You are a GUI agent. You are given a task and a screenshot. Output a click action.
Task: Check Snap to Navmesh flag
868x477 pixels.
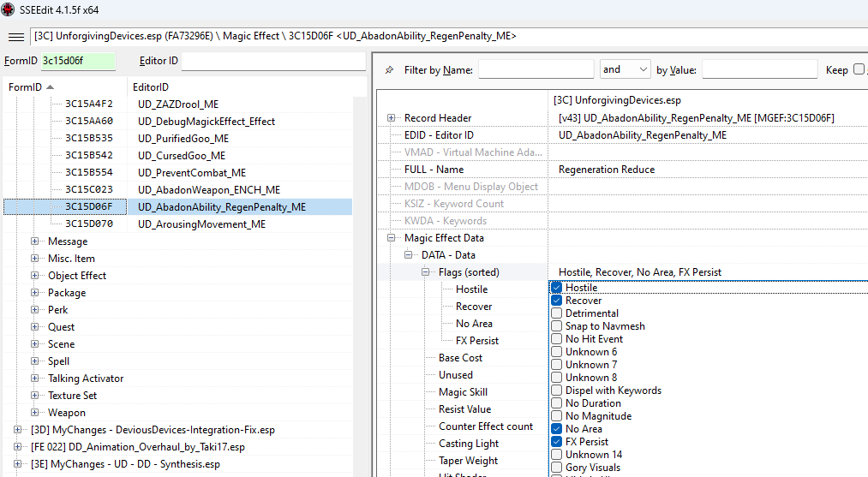(556, 326)
